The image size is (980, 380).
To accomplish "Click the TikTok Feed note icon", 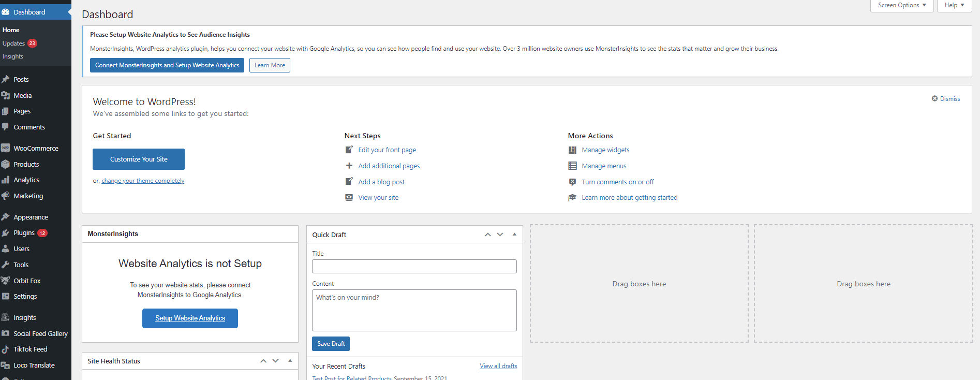I will [6, 349].
